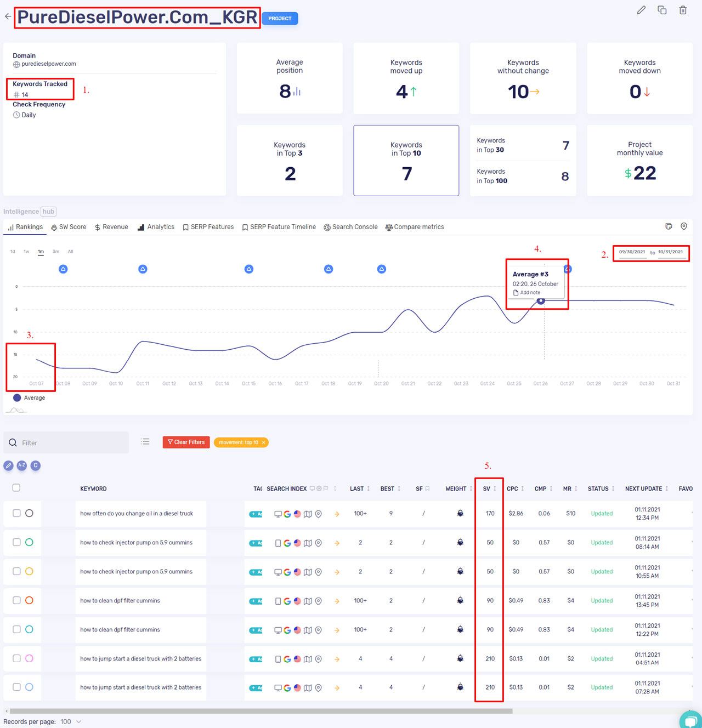Click the Filter search input field
The width and height of the screenshot is (702, 728).
point(66,442)
